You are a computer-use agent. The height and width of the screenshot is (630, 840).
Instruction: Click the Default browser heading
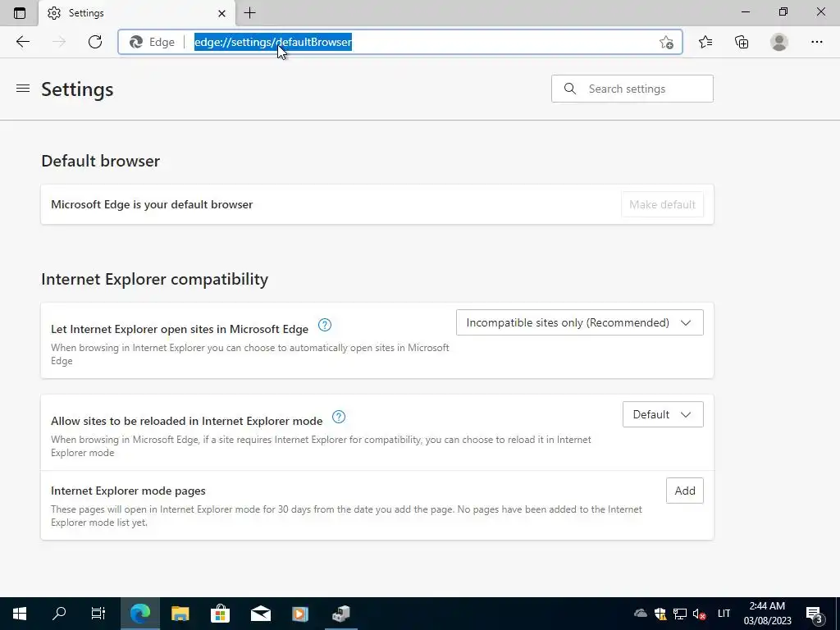click(x=101, y=161)
